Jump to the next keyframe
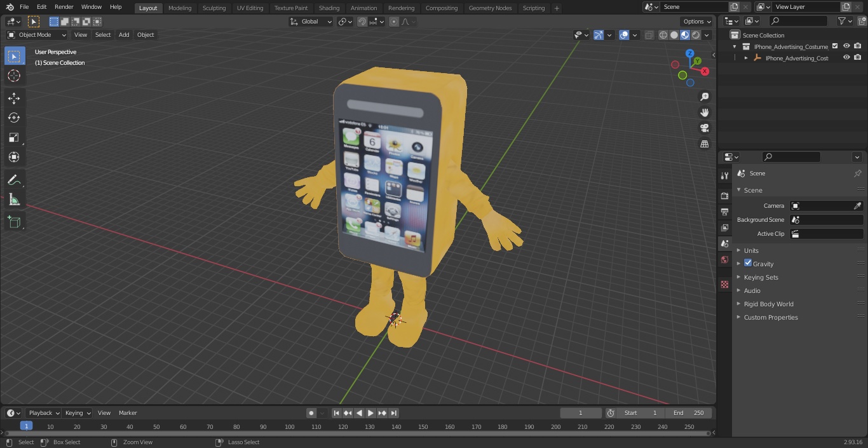The width and height of the screenshot is (868, 448). pyautogui.click(x=382, y=413)
